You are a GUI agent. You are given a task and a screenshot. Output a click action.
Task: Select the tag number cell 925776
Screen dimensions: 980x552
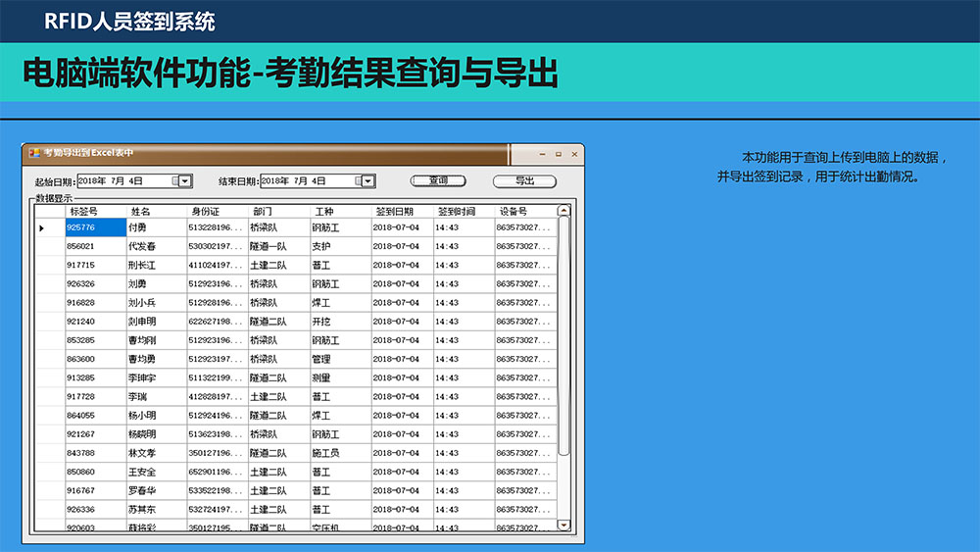coord(95,227)
